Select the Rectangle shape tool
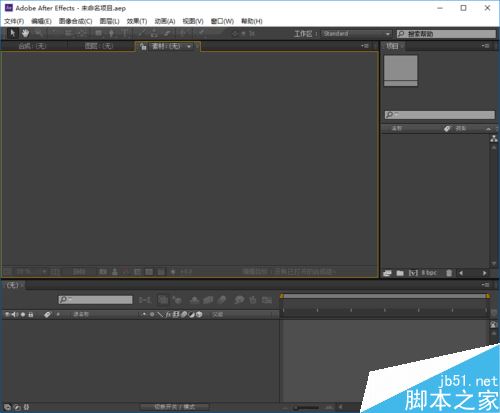Viewport: 500px width, 413px height. 98,33
